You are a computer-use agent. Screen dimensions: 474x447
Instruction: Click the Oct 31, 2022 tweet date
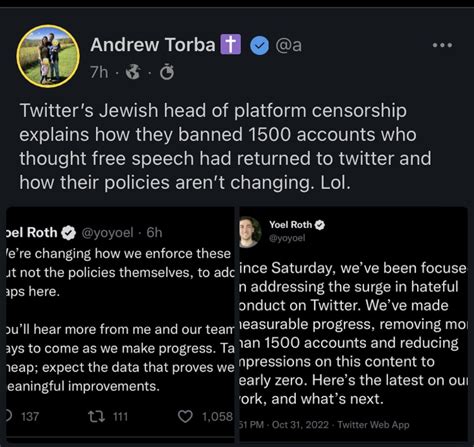point(300,425)
